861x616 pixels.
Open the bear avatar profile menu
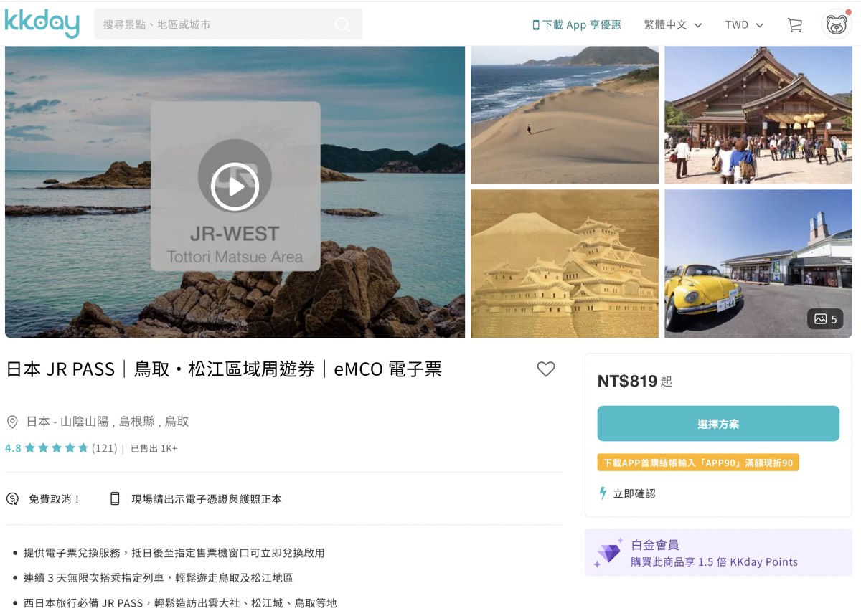(x=836, y=24)
